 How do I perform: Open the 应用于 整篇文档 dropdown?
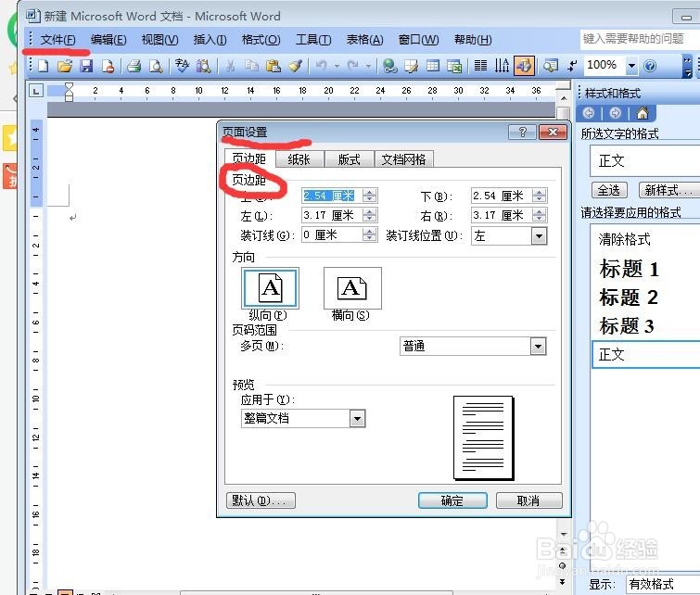(x=358, y=419)
